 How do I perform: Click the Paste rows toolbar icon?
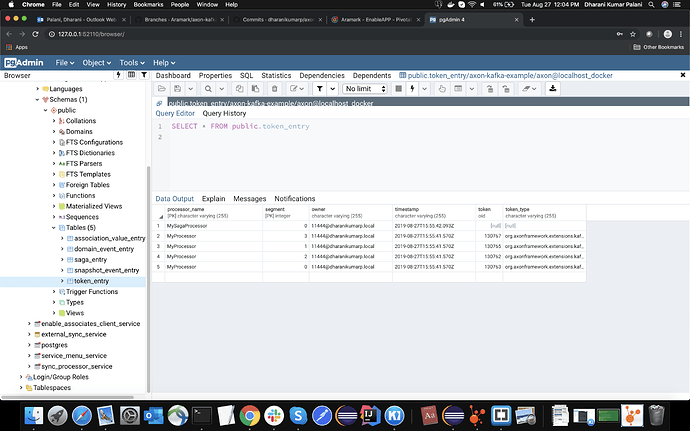[x=255, y=89]
